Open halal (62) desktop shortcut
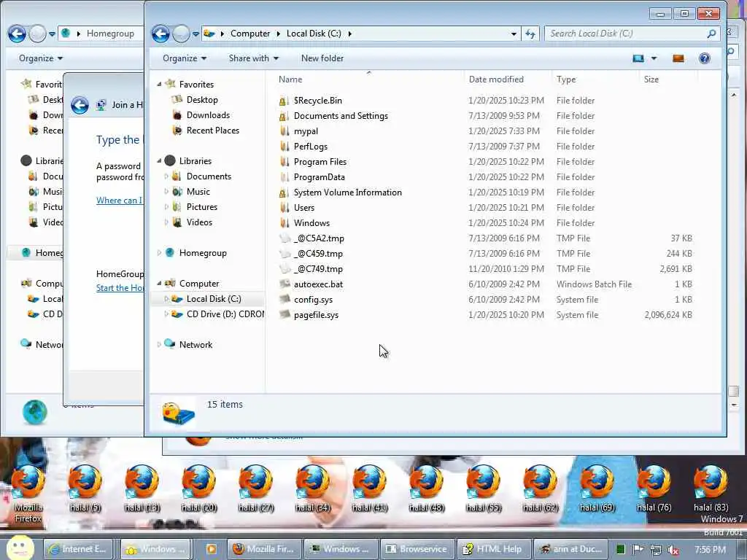The image size is (747, 560). coord(540,489)
